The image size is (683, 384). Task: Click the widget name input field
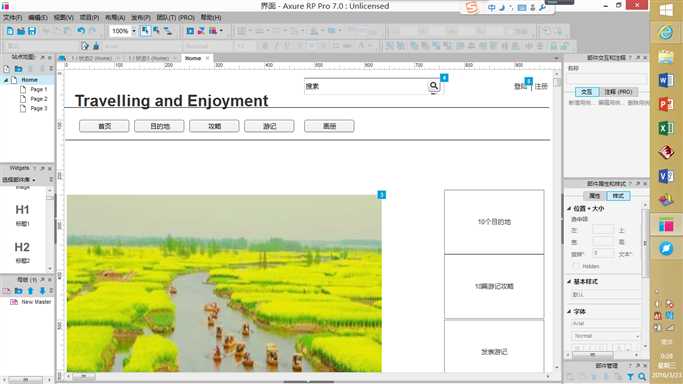click(x=607, y=79)
